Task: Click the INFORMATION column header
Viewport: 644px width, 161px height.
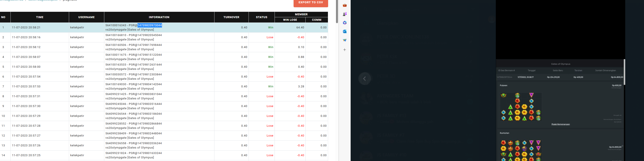Action: [159, 17]
